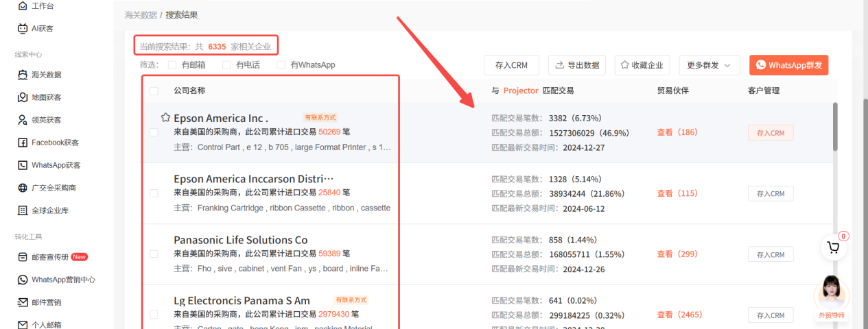
Task: Open the shopping cart icon
Action: (834, 247)
